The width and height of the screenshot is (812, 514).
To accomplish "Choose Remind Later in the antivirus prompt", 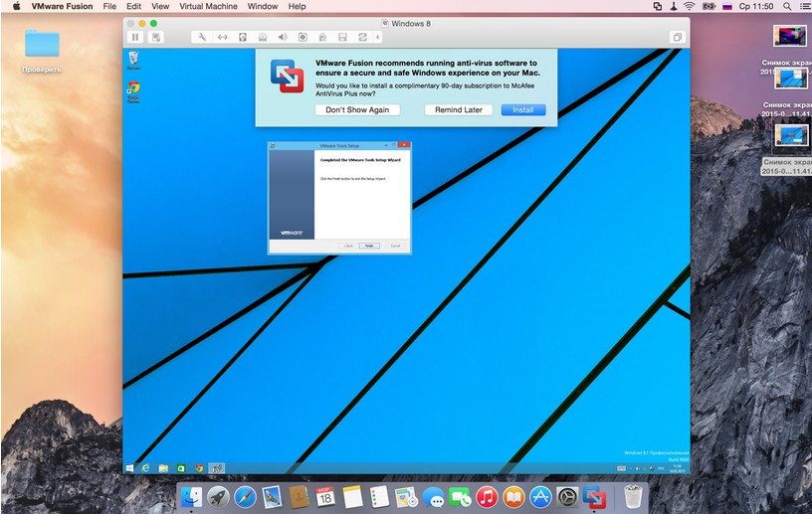I will (459, 109).
